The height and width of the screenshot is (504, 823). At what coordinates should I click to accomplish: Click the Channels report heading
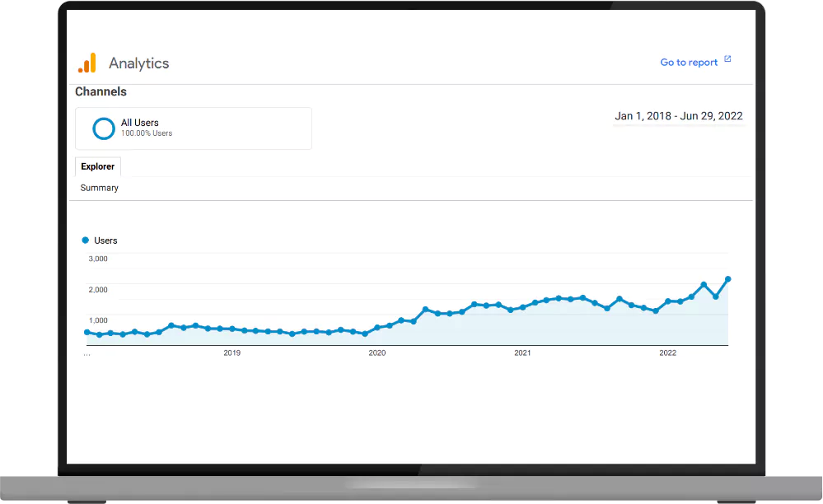(x=101, y=91)
